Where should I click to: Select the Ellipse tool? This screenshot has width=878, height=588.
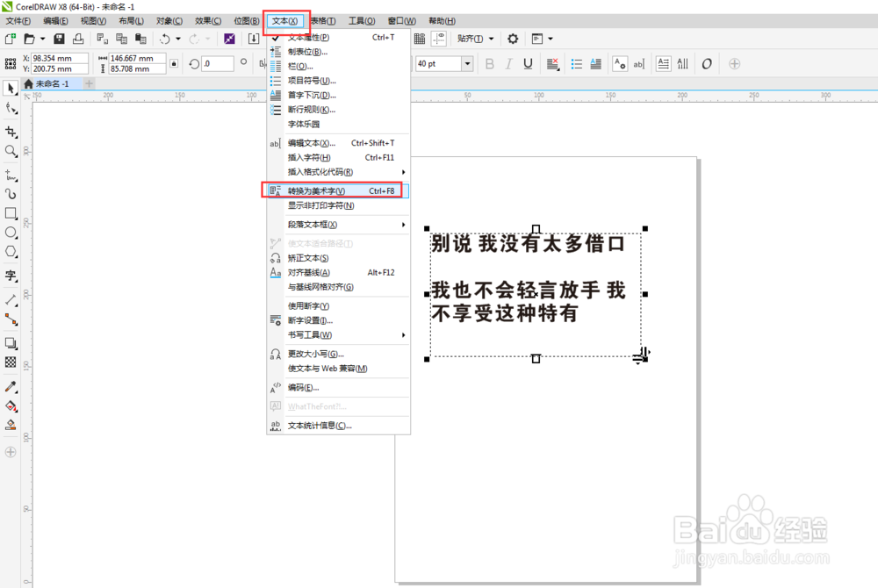11,233
